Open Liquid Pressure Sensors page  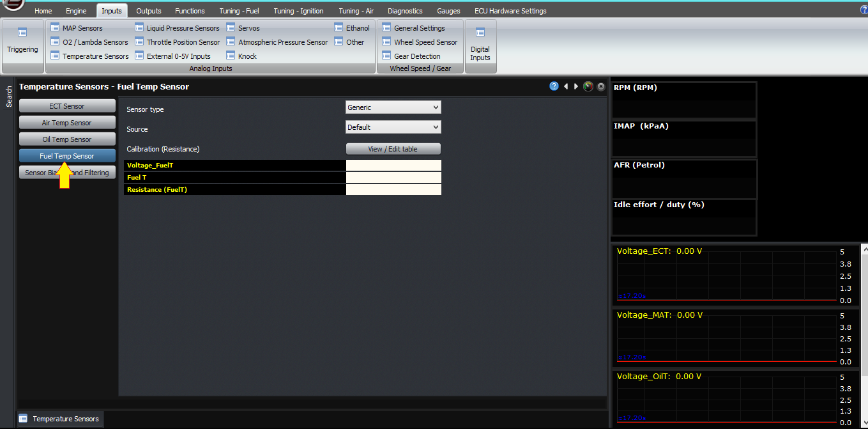coord(177,28)
